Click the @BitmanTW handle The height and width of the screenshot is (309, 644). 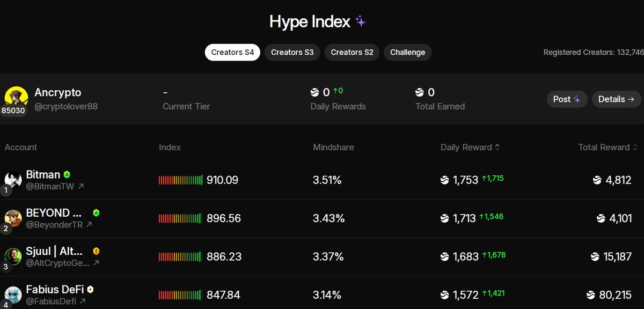(x=51, y=186)
